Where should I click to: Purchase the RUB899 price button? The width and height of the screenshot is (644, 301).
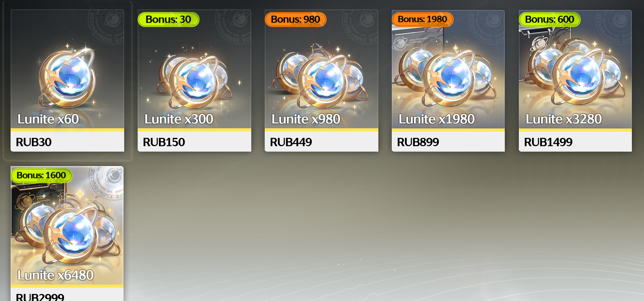(448, 142)
